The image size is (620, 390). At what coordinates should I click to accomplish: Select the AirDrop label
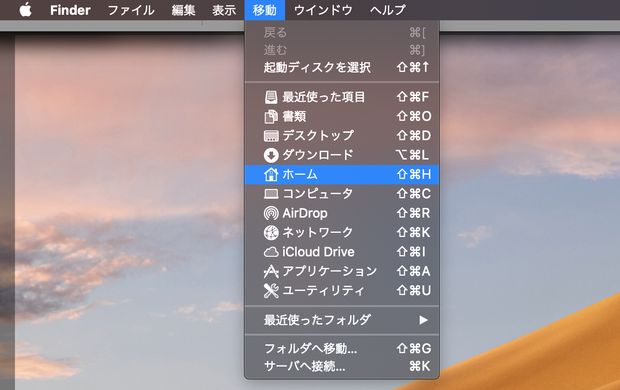coord(305,214)
